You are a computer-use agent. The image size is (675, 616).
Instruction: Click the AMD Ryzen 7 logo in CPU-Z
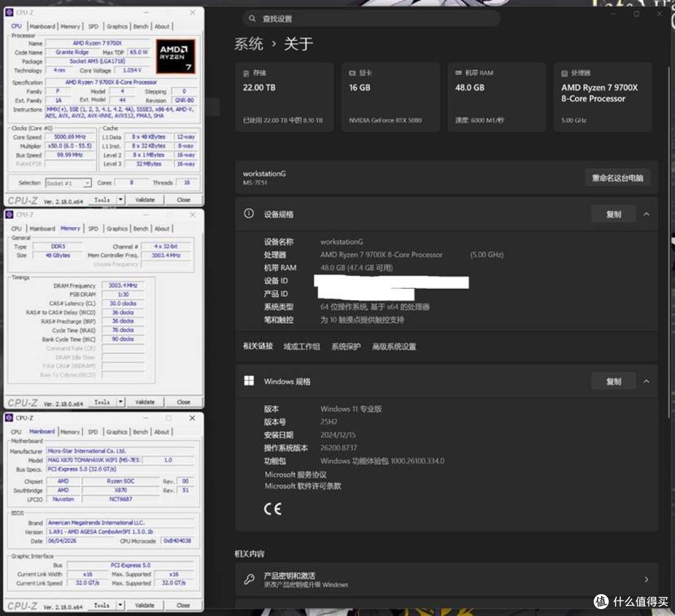point(176,56)
